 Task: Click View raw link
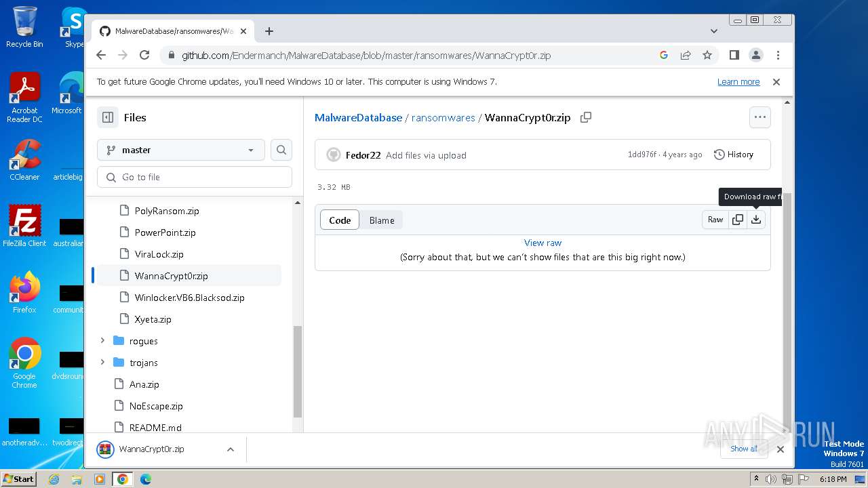542,243
